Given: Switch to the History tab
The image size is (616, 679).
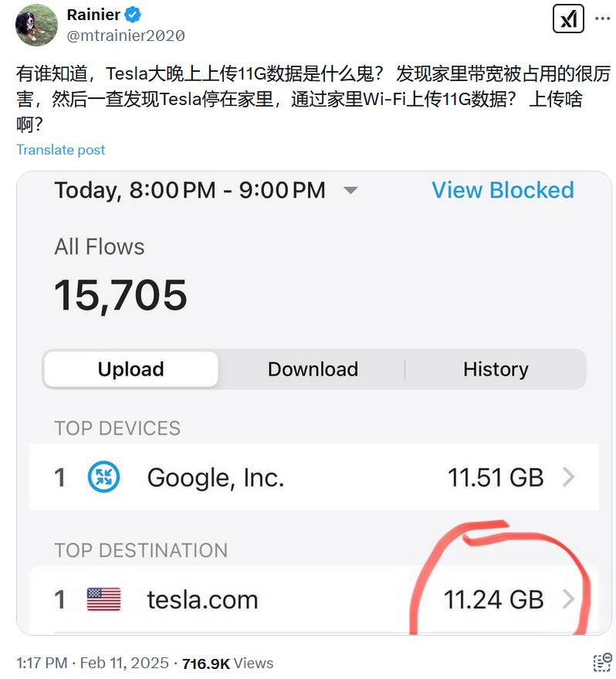Looking at the screenshot, I should tap(496, 369).
